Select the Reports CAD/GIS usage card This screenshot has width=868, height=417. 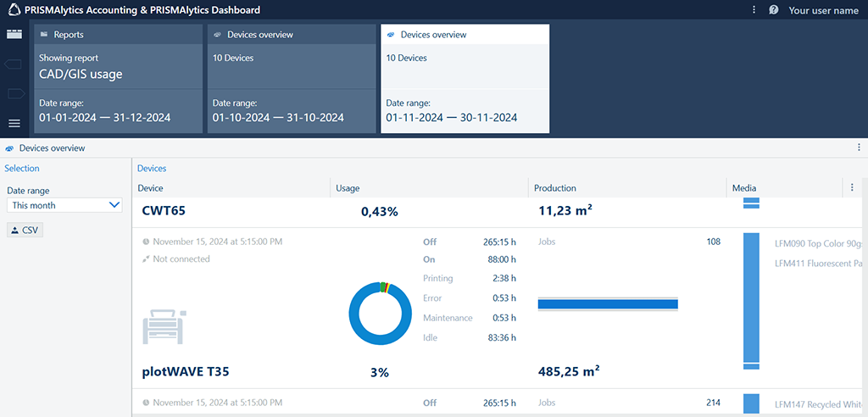point(119,79)
